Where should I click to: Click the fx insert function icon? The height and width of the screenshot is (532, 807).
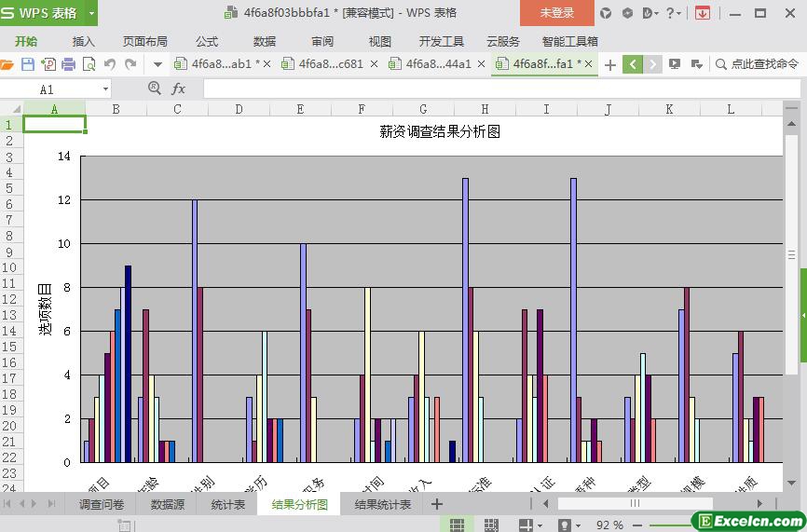(x=178, y=89)
